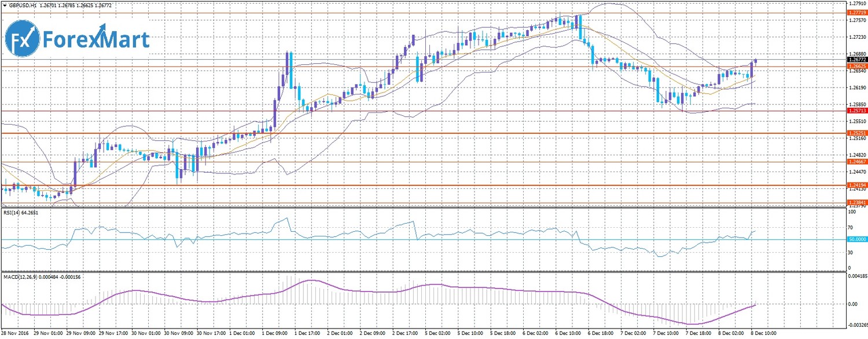Screen dimensions: 868x339
Task: Select the 1.24194 orange price level tag
Action: (x=856, y=185)
